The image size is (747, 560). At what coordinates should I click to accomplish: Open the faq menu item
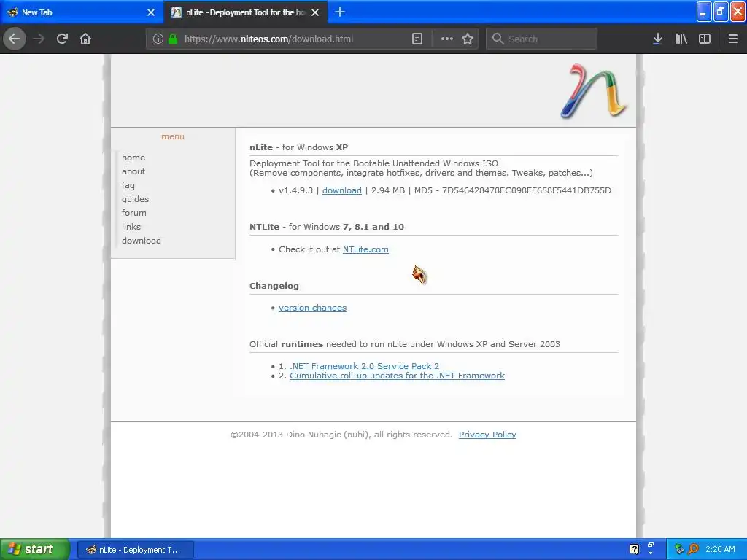pos(128,185)
